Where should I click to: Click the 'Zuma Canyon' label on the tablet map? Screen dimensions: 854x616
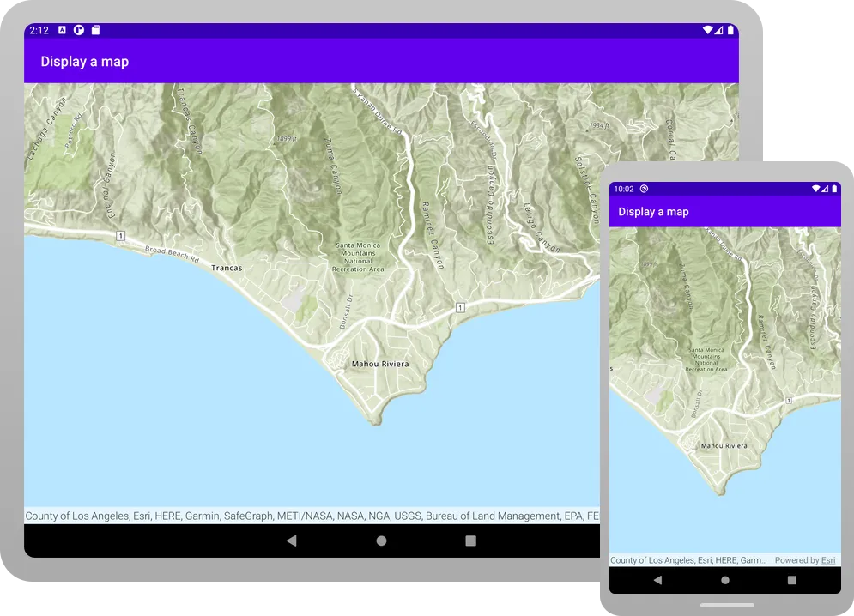(333, 166)
